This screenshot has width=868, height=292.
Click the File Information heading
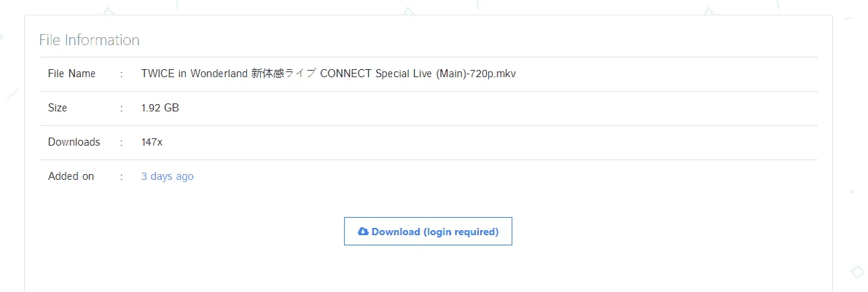click(x=89, y=40)
